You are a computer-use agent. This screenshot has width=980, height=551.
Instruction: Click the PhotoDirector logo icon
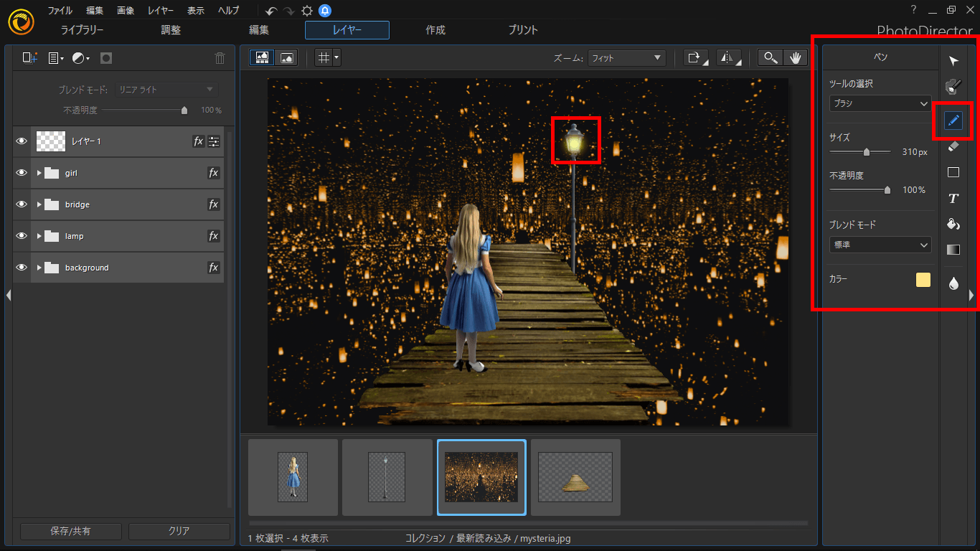[22, 22]
